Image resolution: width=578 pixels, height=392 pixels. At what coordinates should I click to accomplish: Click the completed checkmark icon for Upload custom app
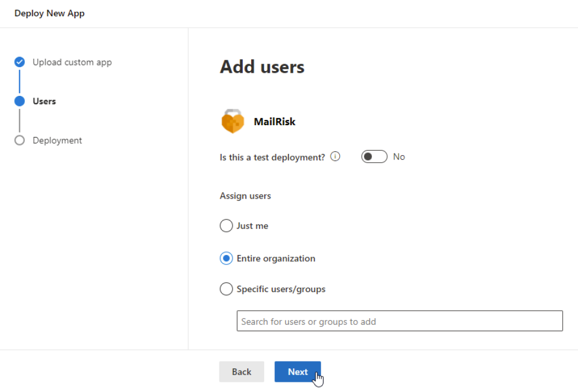point(20,62)
